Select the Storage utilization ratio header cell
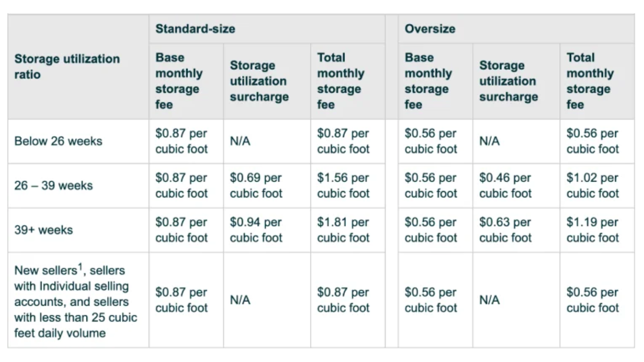The width and height of the screenshot is (644, 362). [67, 67]
